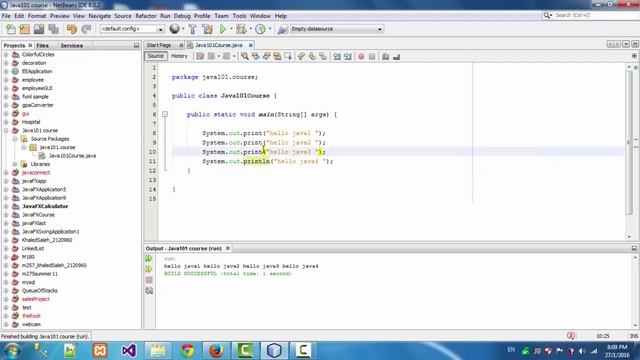
Task: Collapse the Source Packages node
Action: pos(15,139)
